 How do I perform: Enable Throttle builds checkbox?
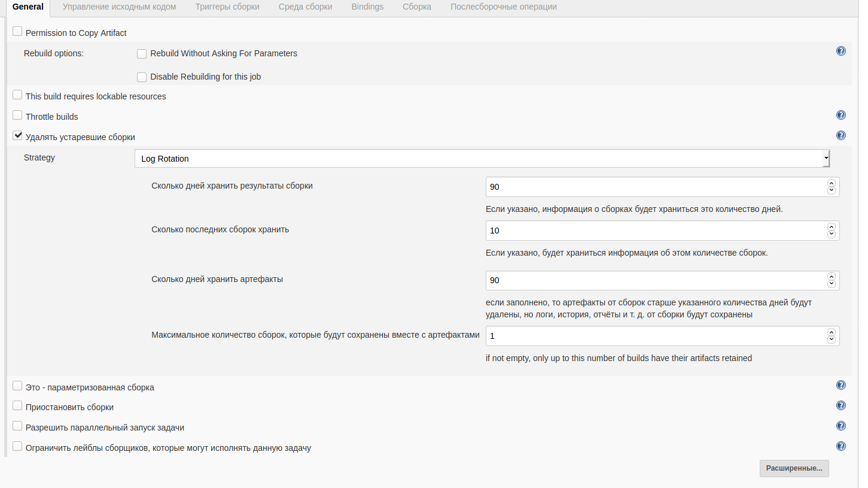point(17,116)
